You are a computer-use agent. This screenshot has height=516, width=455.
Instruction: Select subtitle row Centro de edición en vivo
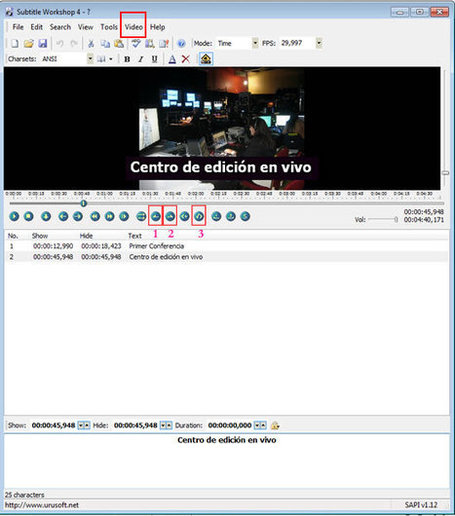(x=227, y=257)
